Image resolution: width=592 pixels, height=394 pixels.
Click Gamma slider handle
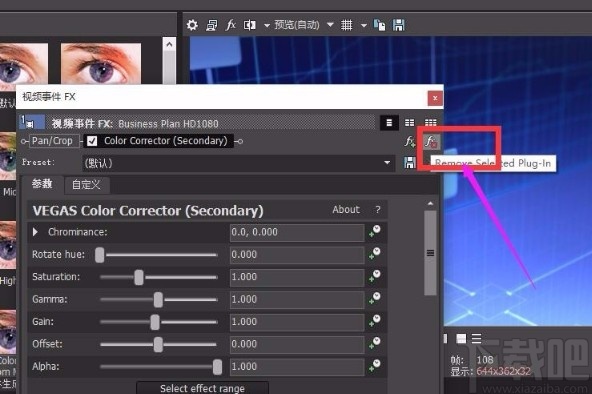(x=158, y=300)
